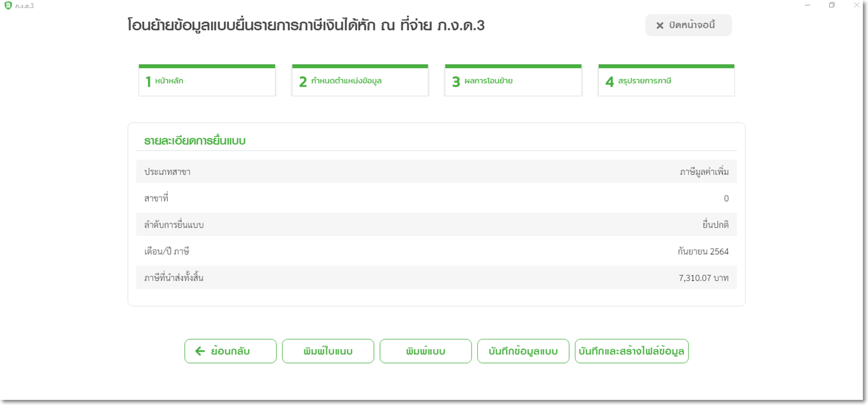Click บันทึกและสร้างไฟล์ข้อมูล button
868x405 pixels.
(631, 351)
